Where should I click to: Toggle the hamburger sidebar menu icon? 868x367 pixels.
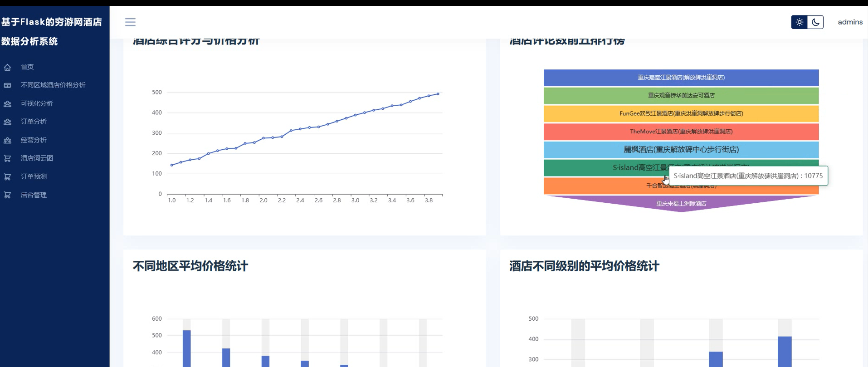coord(130,22)
